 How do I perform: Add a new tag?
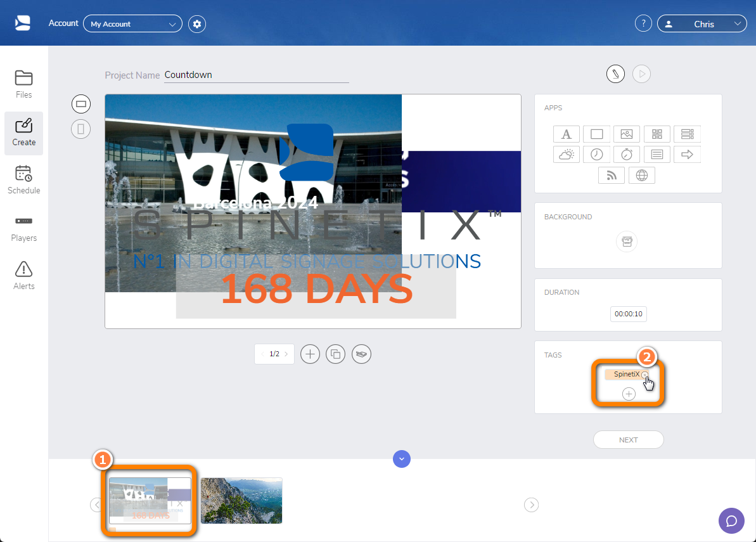pyautogui.click(x=629, y=394)
